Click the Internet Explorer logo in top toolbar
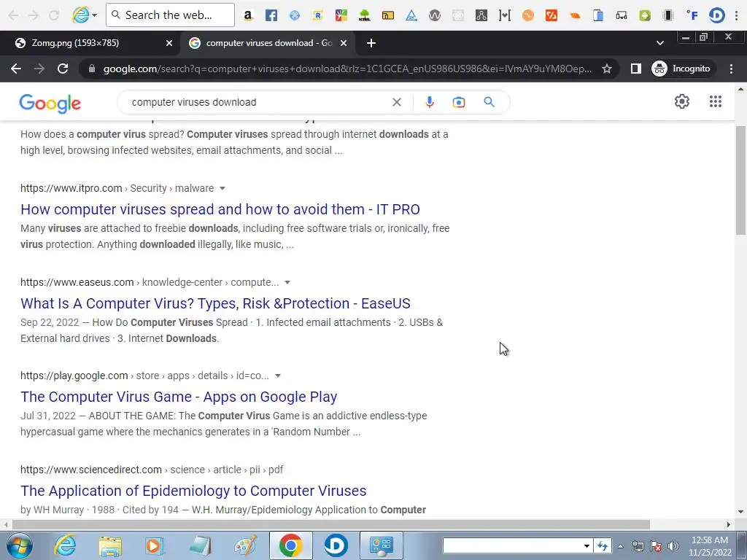747x560 pixels. point(80,15)
